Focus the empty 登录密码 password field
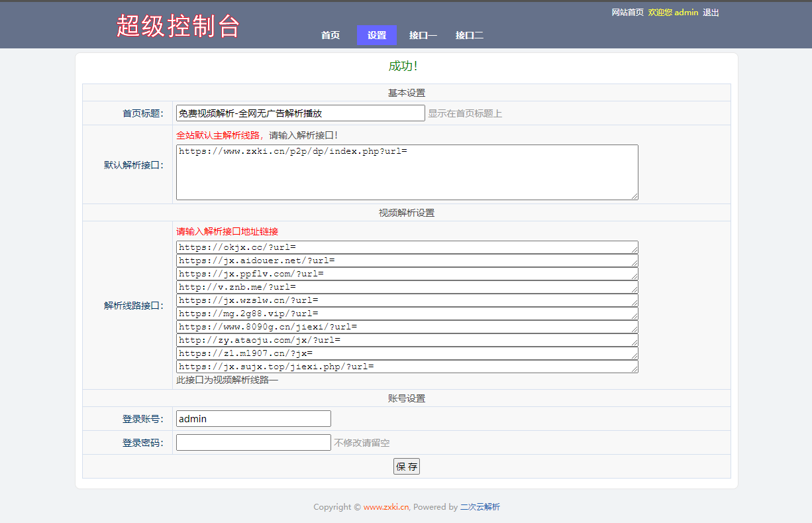 coord(252,441)
